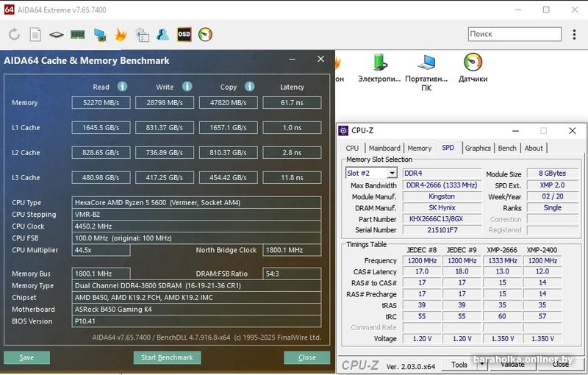Click the BIOS Version P10.41 field
The image size is (588, 375).
(x=196, y=321)
